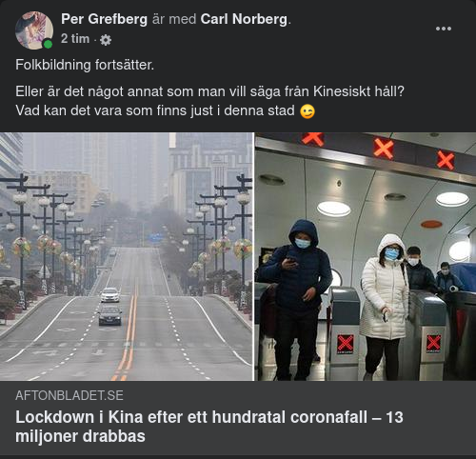
Task: Click the winking face emoji
Action: pyautogui.click(x=307, y=111)
